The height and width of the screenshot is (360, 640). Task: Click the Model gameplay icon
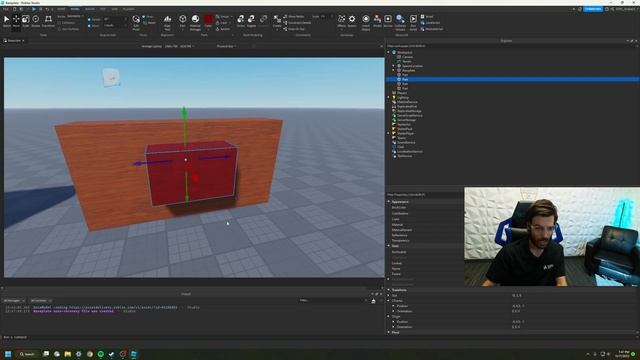point(377,21)
